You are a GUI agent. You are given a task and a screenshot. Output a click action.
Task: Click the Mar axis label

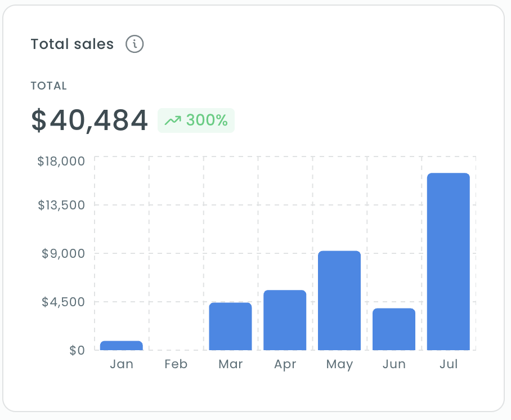click(x=231, y=364)
